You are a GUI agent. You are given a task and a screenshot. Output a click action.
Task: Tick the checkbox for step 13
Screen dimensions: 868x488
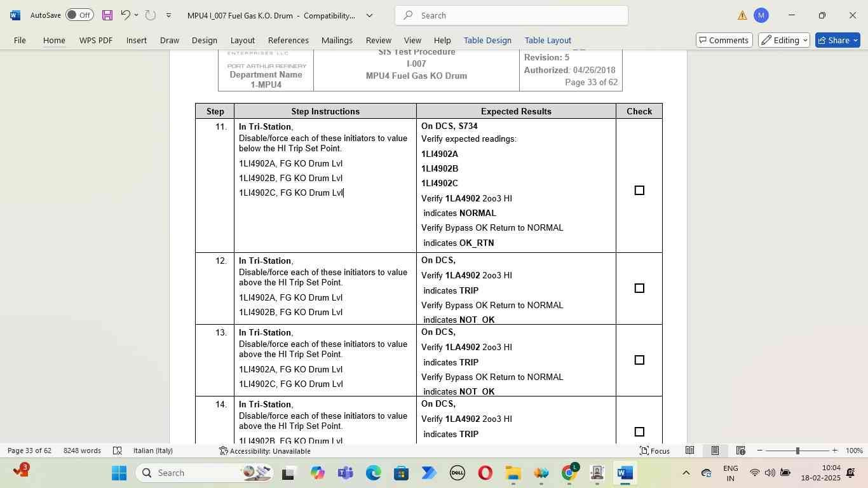point(639,360)
